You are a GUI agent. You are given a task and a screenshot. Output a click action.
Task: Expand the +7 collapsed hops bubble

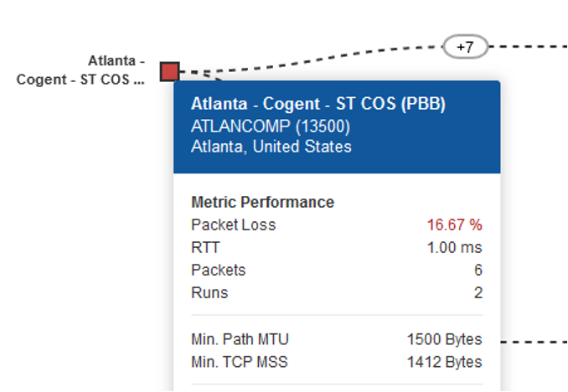(x=466, y=47)
